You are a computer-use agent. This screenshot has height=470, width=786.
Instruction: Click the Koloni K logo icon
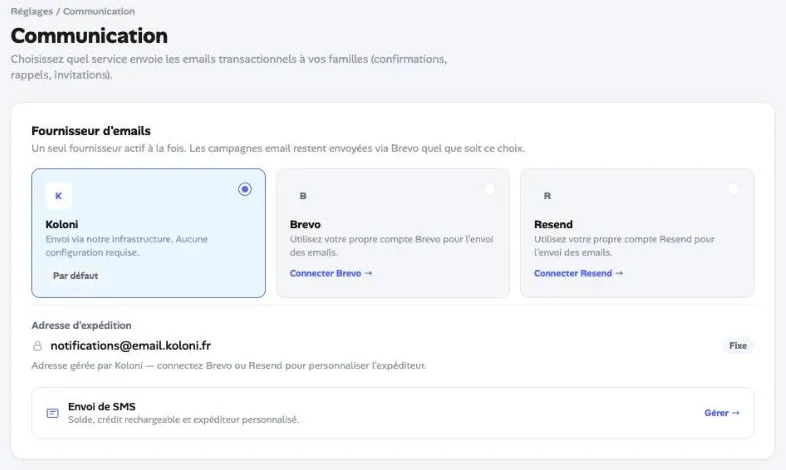pyautogui.click(x=59, y=195)
